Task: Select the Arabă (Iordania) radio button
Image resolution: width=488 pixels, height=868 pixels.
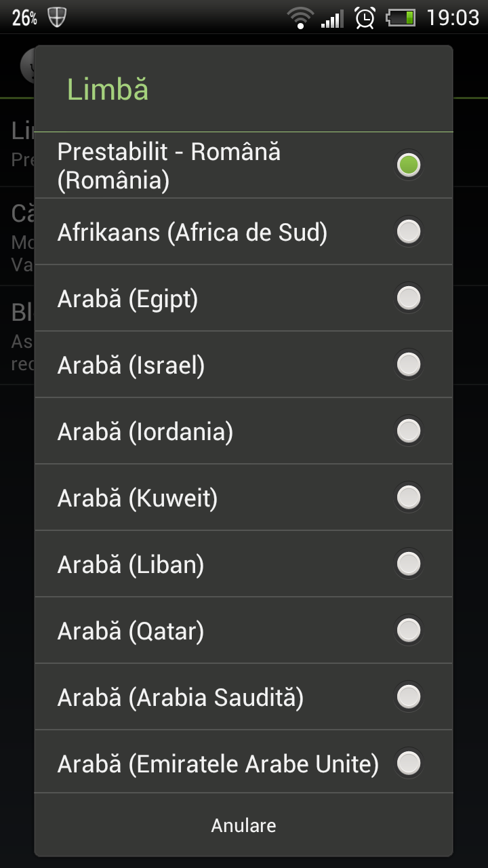Action: 409,431
